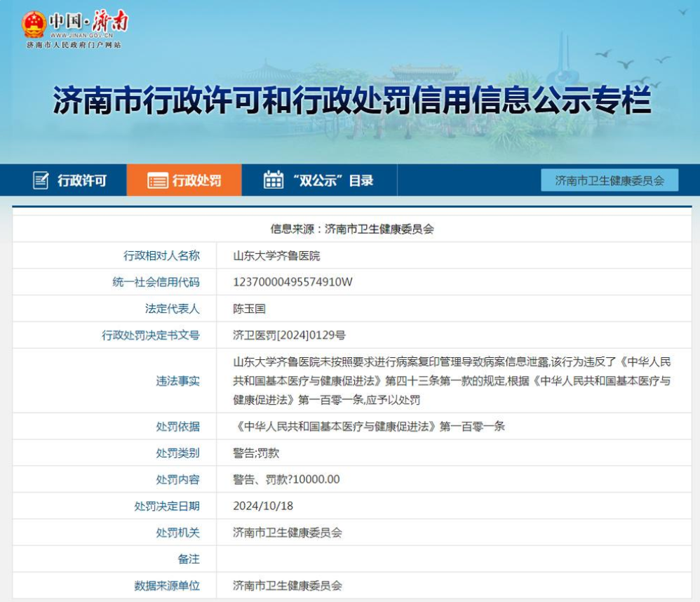Screen dimensions: 700x602
Task: Select the 处罚机关 value 济南市卫生健康委员会
Action: (x=288, y=533)
